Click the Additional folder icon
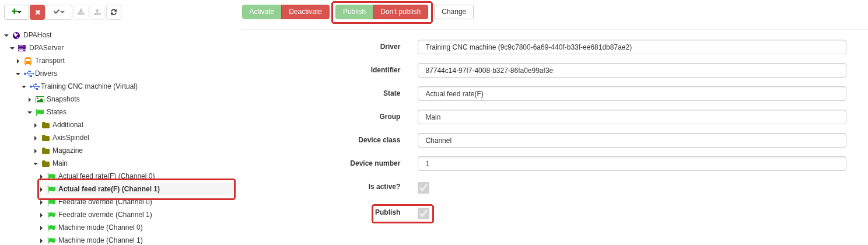This screenshot has height=245, width=868. tap(45, 125)
